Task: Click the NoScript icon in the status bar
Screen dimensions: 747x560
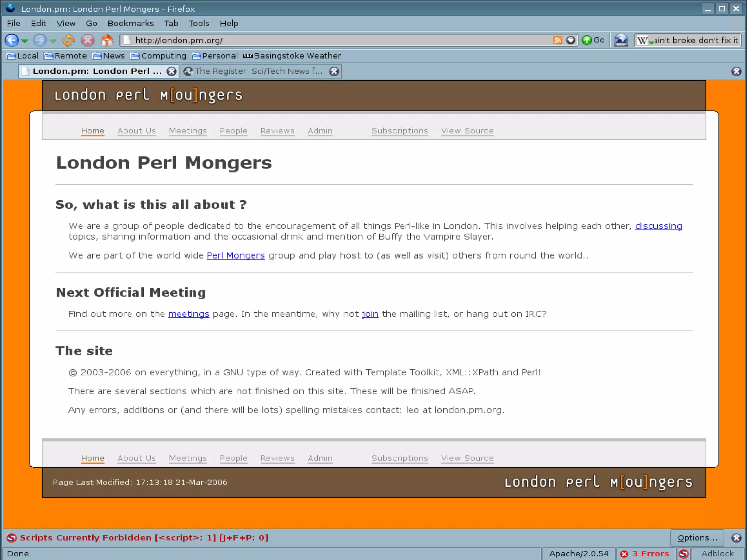Action: (684, 553)
